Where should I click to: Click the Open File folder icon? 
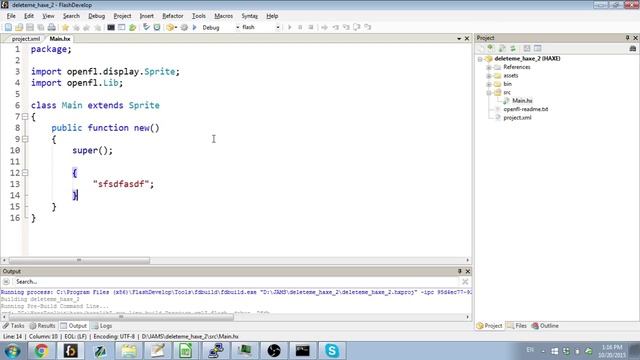coord(19,27)
